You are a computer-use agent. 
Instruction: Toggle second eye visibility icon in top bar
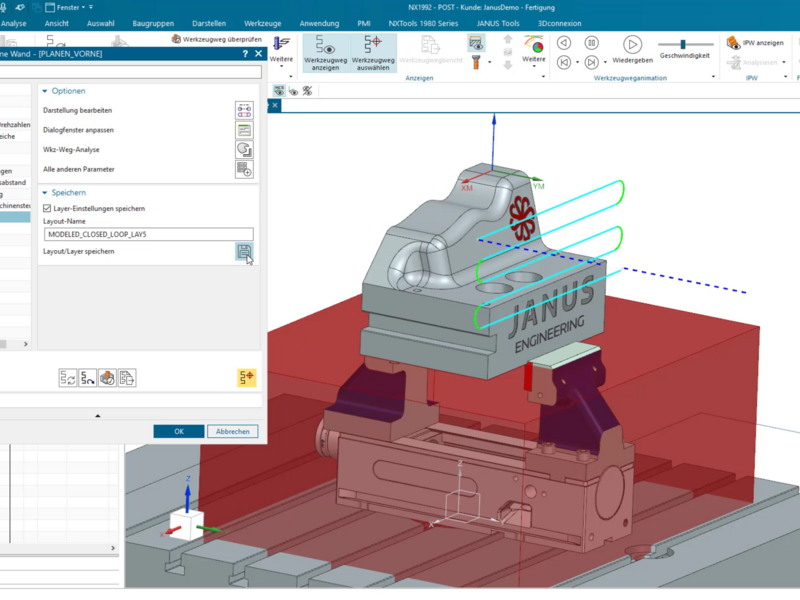[293, 91]
